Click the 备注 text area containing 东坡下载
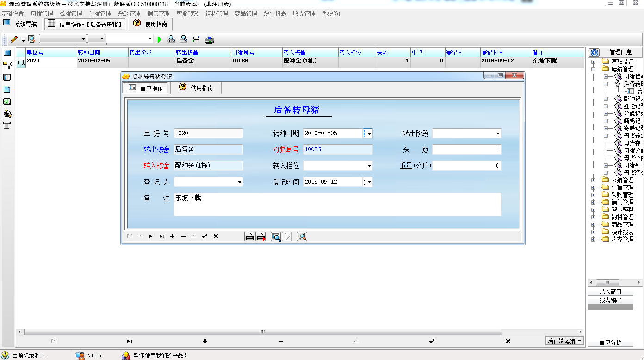Viewport: 644px width, 360px height. click(x=337, y=205)
